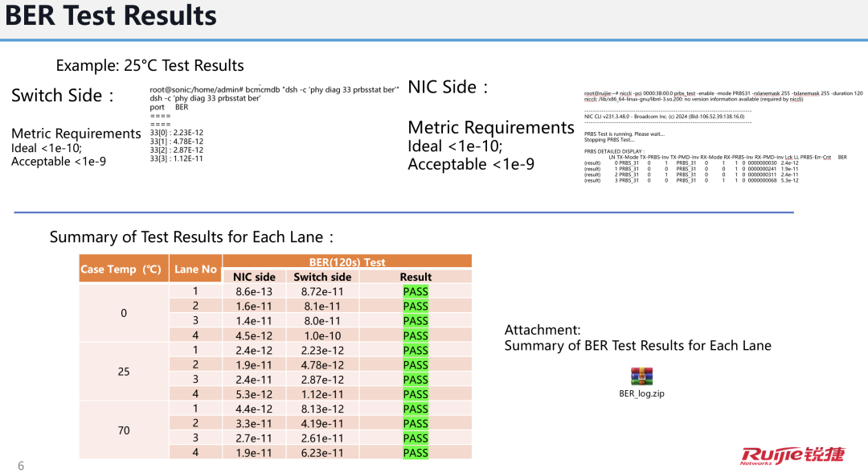868x473 pixels.
Task: Select "Summary of Test Results for Each Lane" heading
Action: click(191, 237)
